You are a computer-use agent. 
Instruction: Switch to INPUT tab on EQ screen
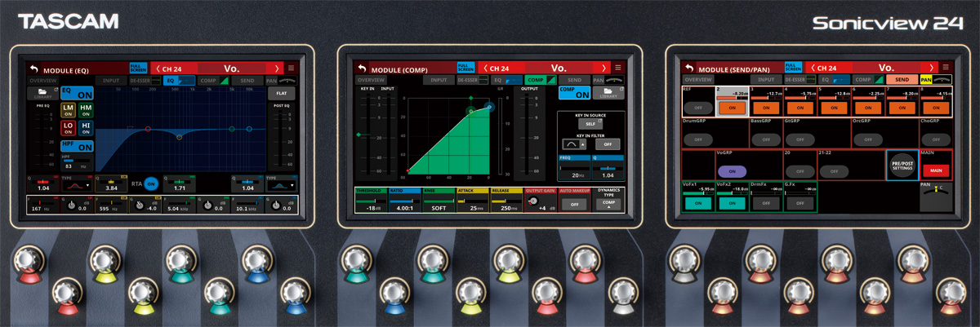click(x=111, y=81)
